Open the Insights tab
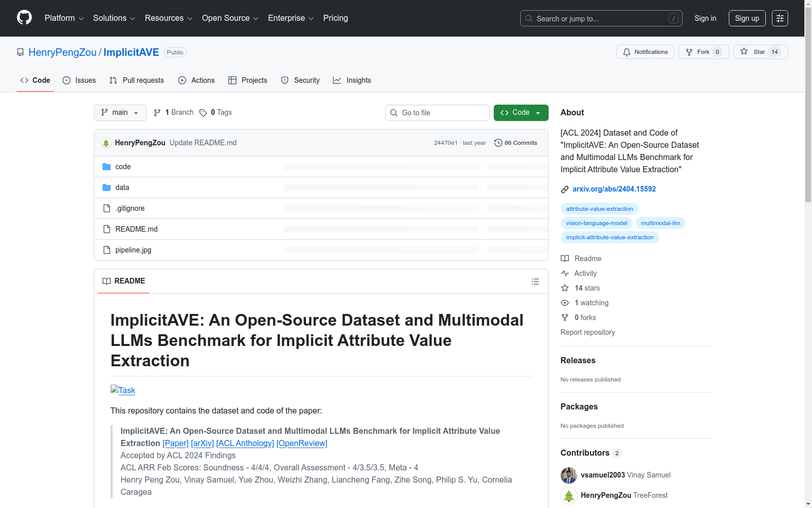Image resolution: width=812 pixels, height=508 pixels. (x=352, y=80)
